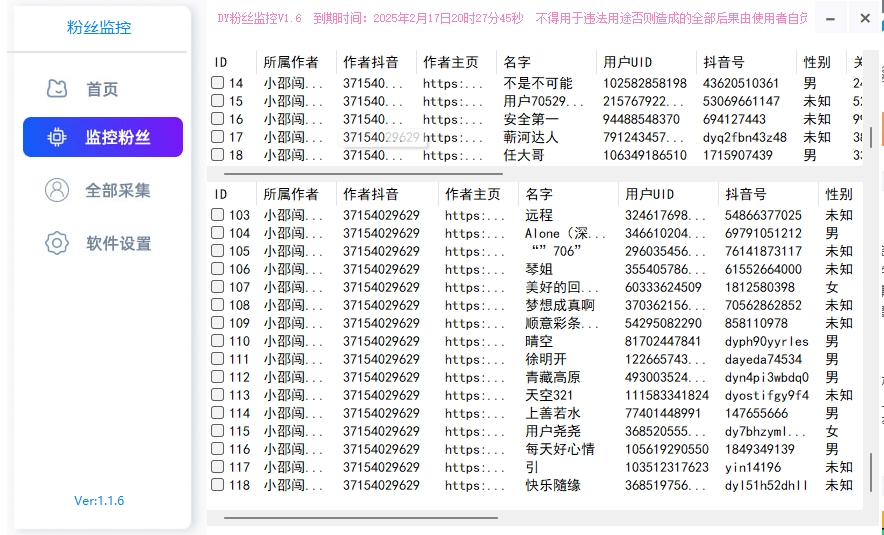
Task: Check the box for row ID 15
Action: pos(218,101)
